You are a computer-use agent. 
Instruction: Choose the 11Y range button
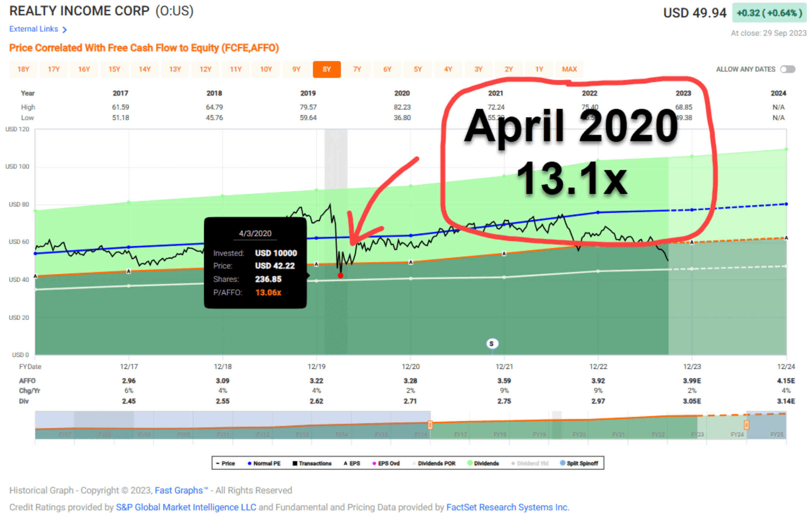236,69
